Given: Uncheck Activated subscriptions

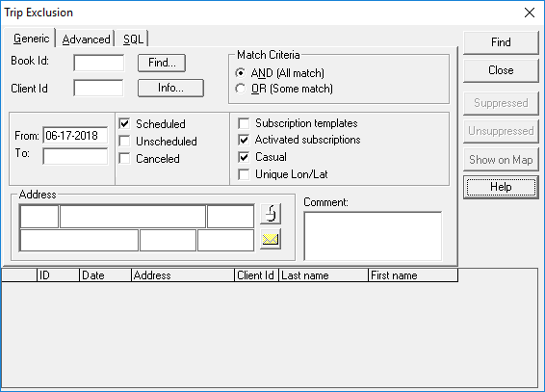Looking at the screenshot, I should [x=244, y=140].
